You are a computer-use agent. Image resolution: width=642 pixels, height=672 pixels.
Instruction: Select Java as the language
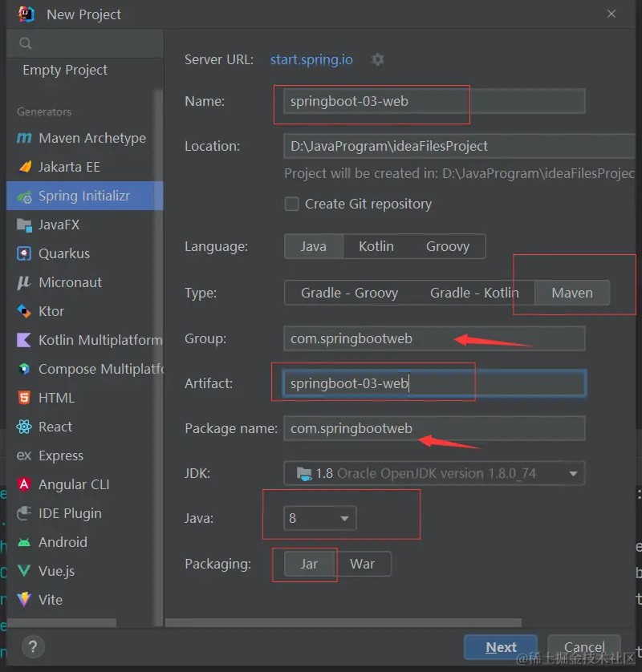(314, 246)
